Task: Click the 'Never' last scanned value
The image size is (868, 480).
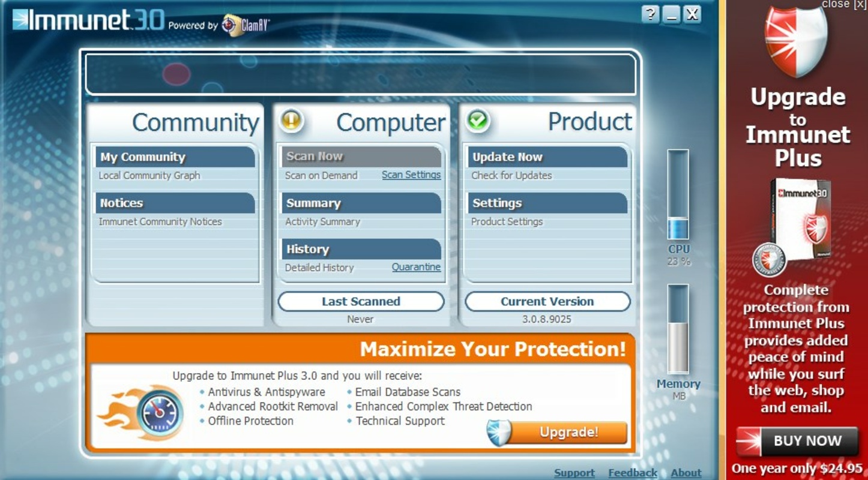Action: 360,319
